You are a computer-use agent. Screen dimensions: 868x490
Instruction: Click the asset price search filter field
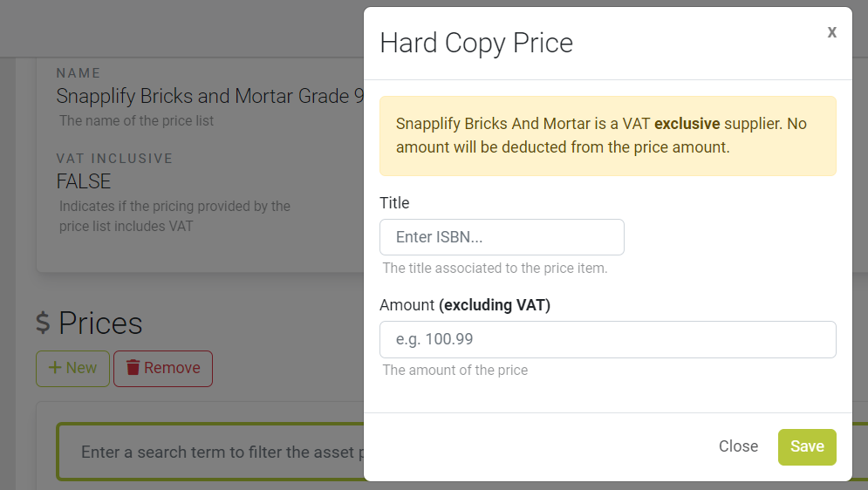[211, 452]
